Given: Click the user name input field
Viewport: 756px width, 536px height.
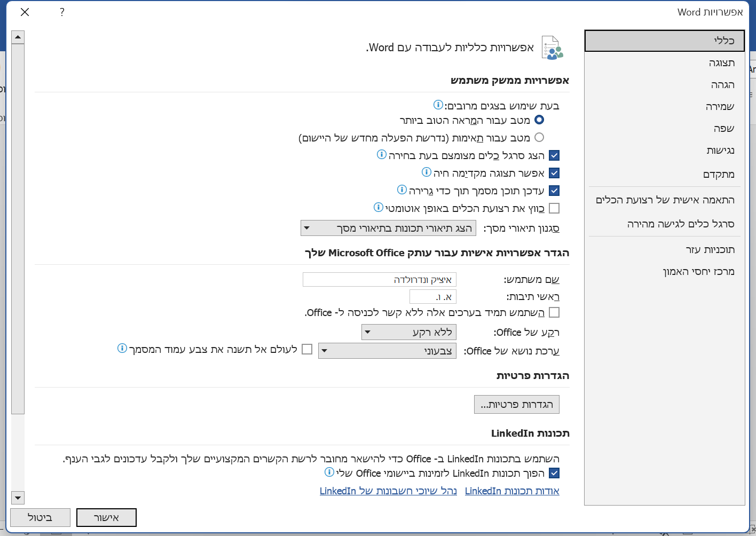Looking at the screenshot, I should pyautogui.click(x=380, y=279).
